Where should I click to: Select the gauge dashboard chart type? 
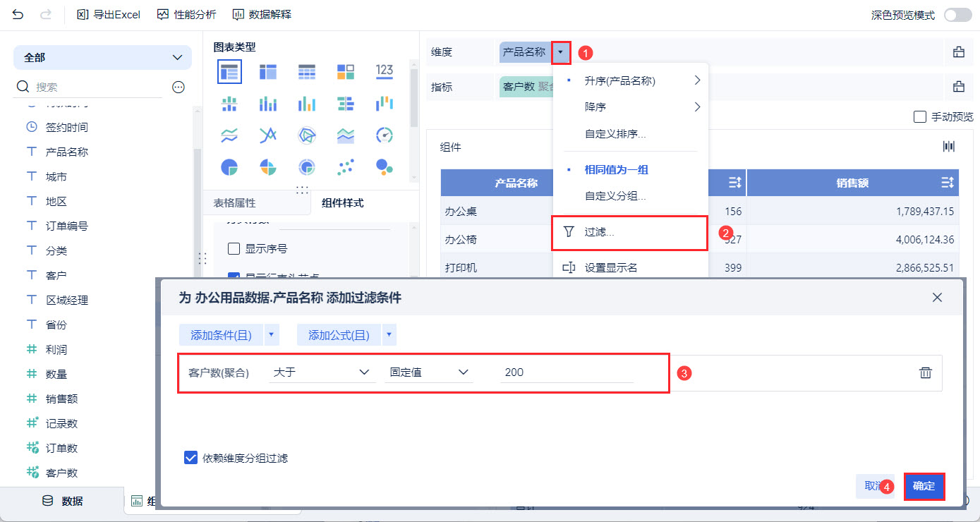click(385, 135)
